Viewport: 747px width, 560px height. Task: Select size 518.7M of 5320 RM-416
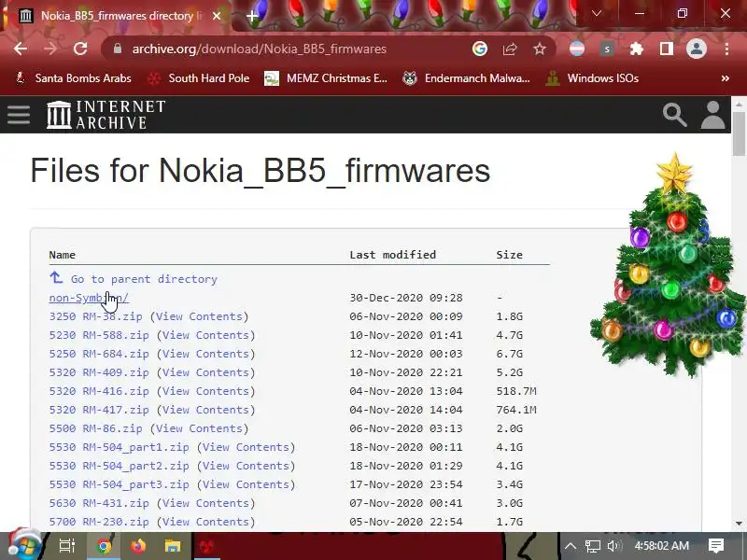516,390
